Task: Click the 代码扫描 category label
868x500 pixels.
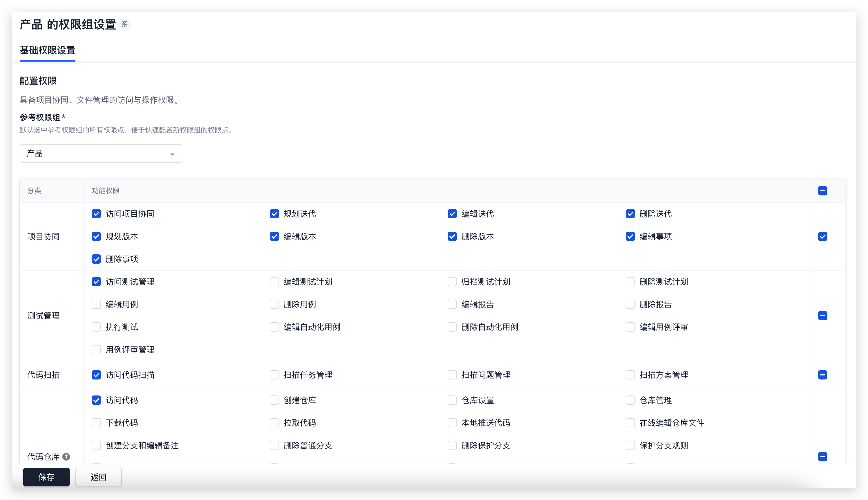Action: (44, 375)
